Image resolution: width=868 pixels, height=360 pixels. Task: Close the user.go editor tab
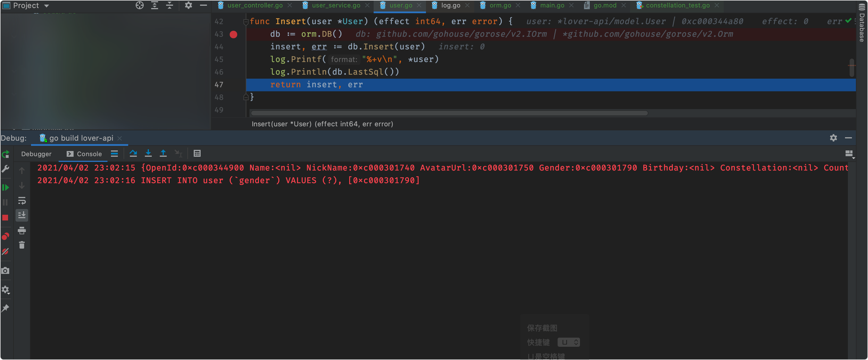419,5
